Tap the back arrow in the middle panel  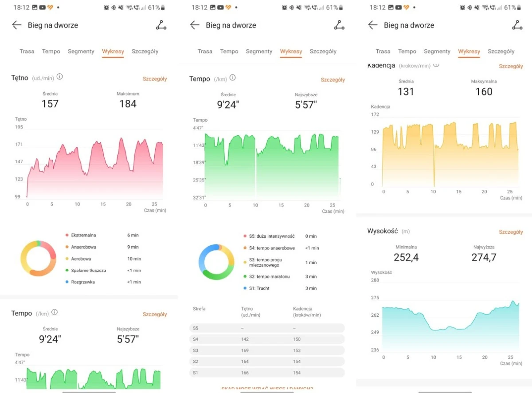tap(195, 25)
